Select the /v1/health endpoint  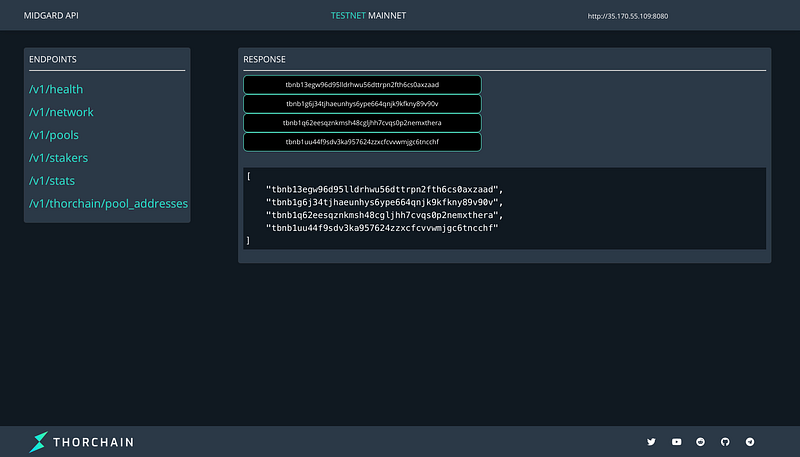[x=56, y=89]
